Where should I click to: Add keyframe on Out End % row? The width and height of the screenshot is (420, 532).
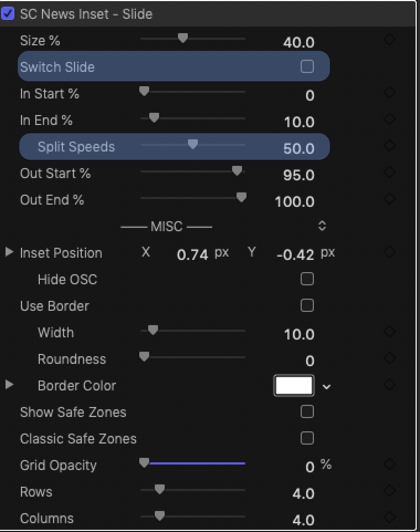(x=390, y=199)
